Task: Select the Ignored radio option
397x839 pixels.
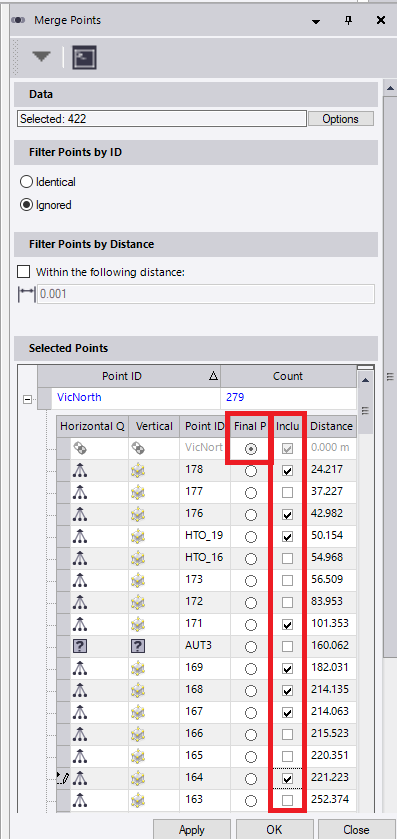Action: click(x=26, y=205)
